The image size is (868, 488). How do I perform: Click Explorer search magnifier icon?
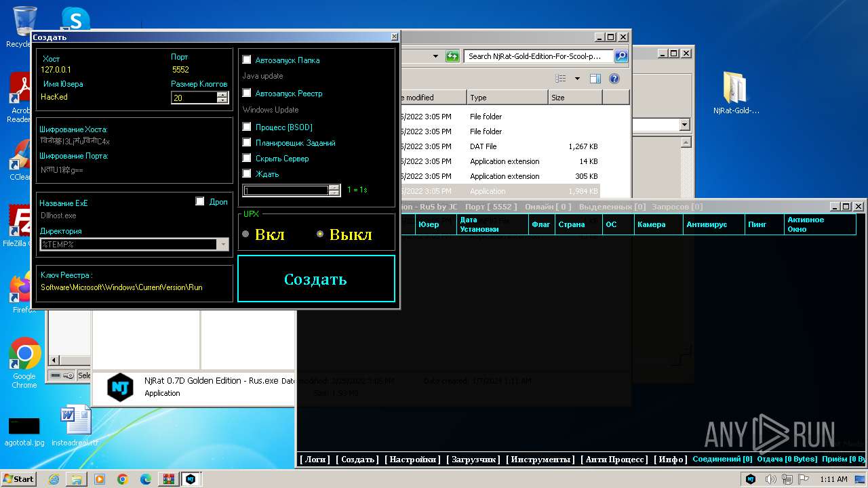click(x=620, y=56)
